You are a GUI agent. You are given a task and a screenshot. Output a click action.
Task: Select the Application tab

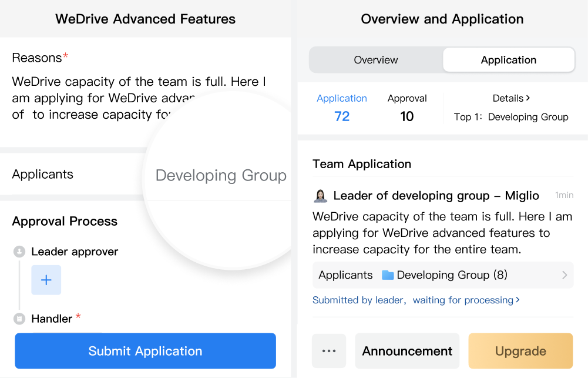(509, 60)
